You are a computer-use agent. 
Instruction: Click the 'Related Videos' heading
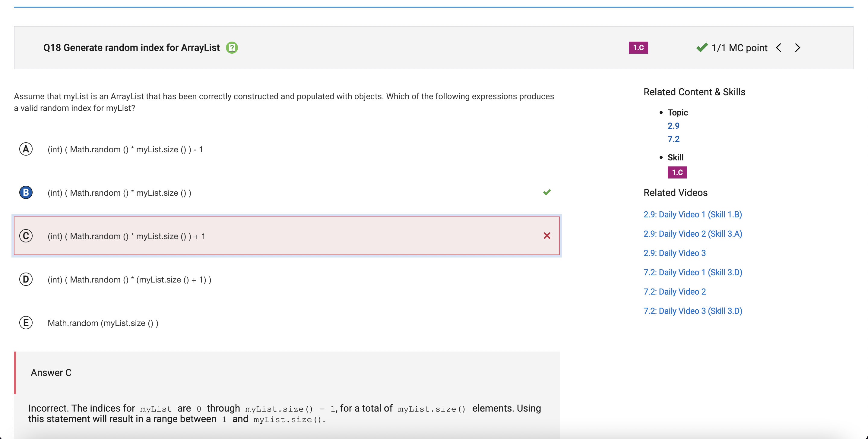[x=675, y=193]
